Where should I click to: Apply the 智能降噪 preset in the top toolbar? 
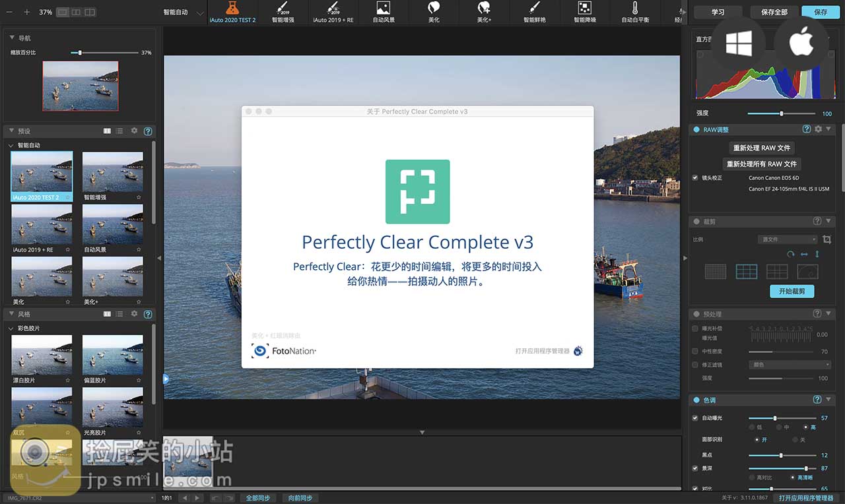(x=584, y=12)
